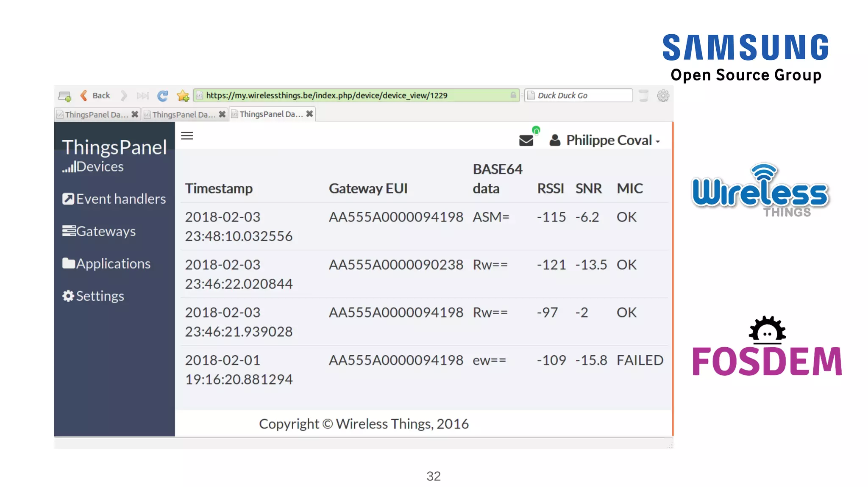
Task: Reload the page with the refresh icon
Action: [x=162, y=96]
